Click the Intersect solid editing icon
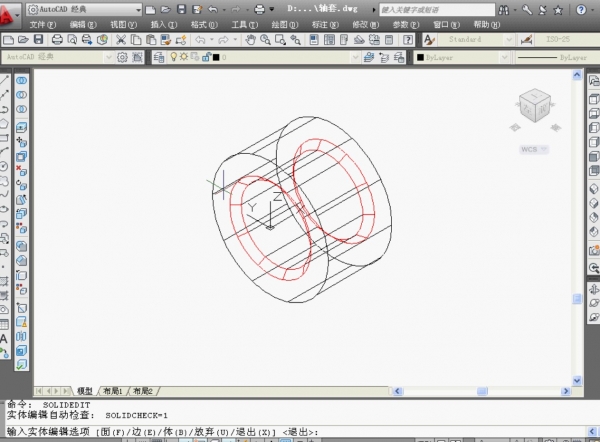Image resolution: width=600 pixels, height=442 pixels. (21, 109)
